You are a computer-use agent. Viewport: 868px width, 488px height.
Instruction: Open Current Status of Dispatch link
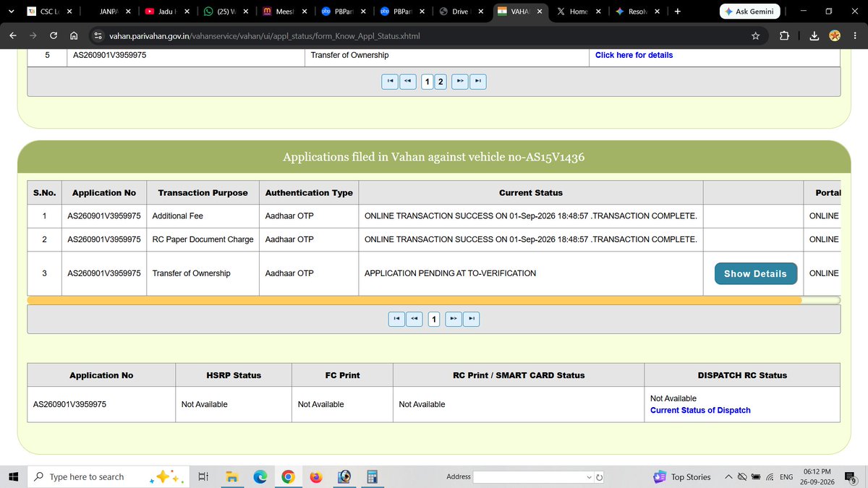(x=700, y=410)
